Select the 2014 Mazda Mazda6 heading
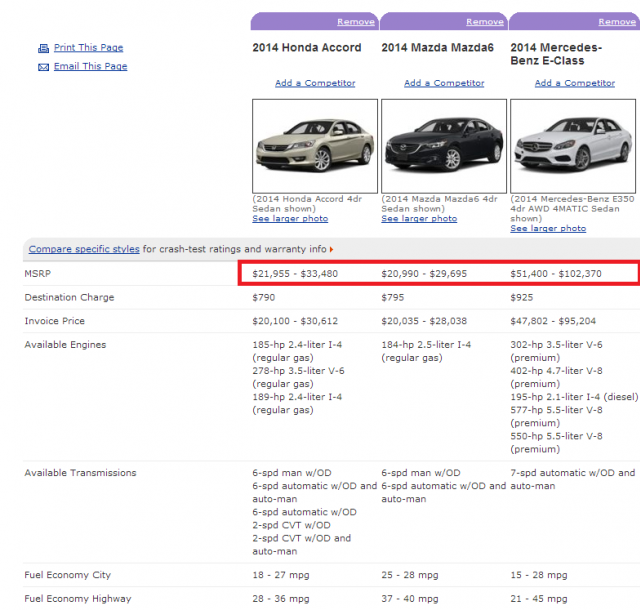The width and height of the screenshot is (640, 610). [438, 47]
